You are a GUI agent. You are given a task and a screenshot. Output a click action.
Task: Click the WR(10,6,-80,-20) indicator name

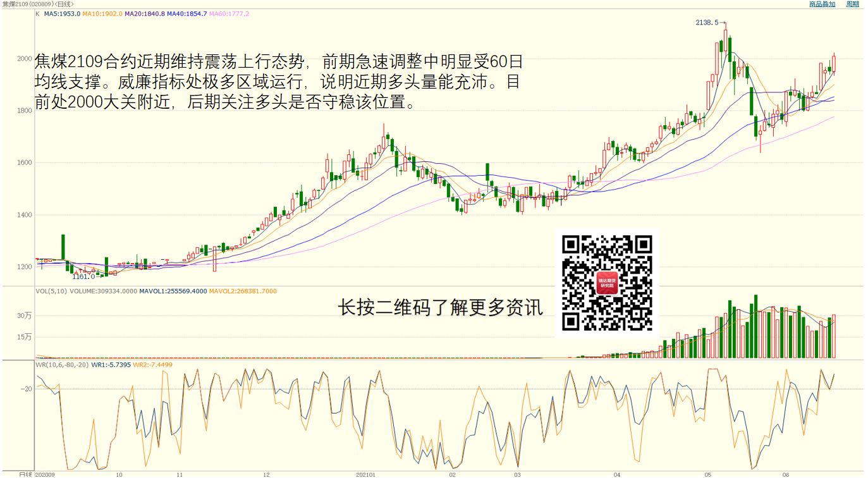62,365
